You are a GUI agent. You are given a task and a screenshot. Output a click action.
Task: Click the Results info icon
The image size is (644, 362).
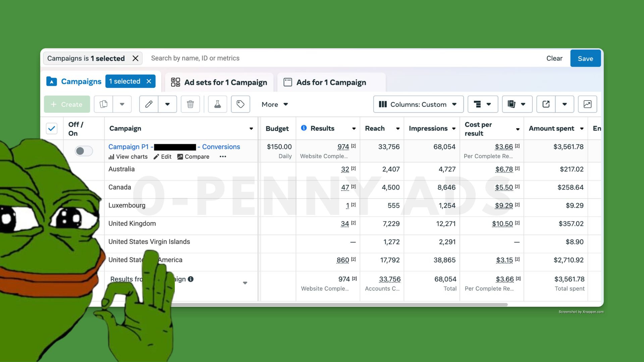tap(304, 128)
